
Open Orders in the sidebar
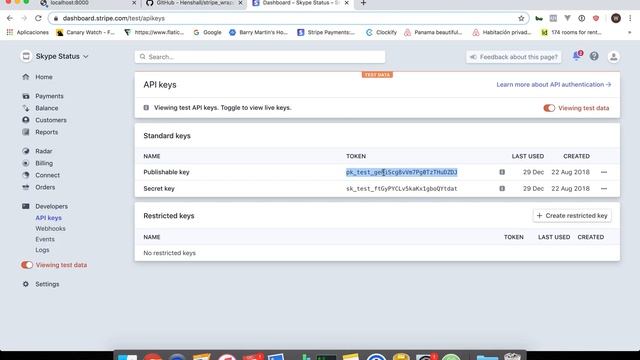point(45,187)
